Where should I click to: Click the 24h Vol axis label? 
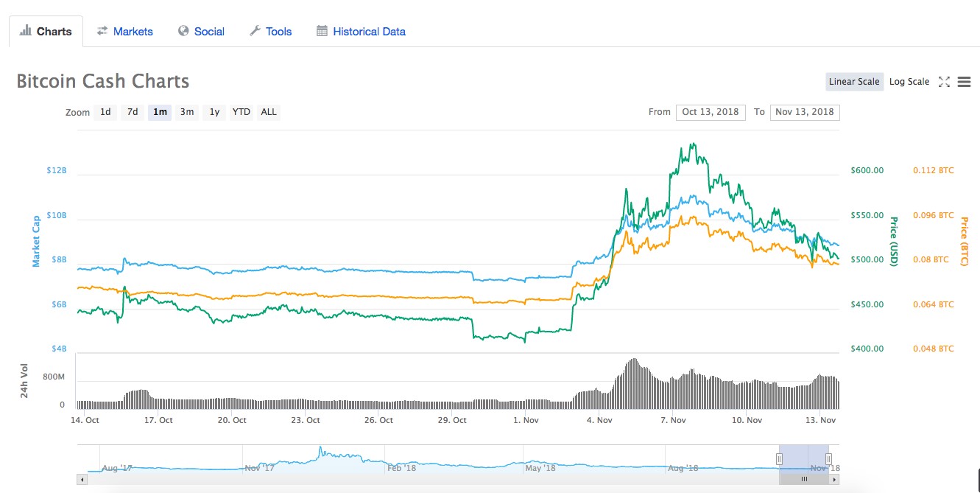pyautogui.click(x=24, y=381)
